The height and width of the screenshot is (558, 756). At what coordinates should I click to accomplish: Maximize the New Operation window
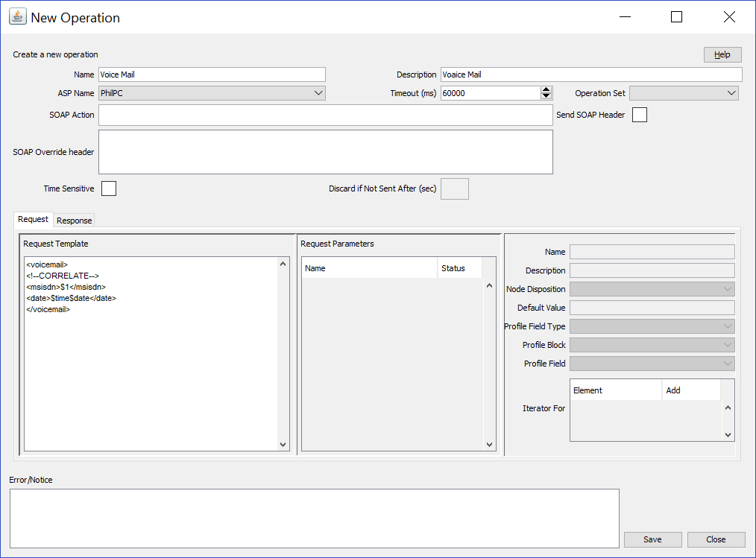(x=676, y=17)
